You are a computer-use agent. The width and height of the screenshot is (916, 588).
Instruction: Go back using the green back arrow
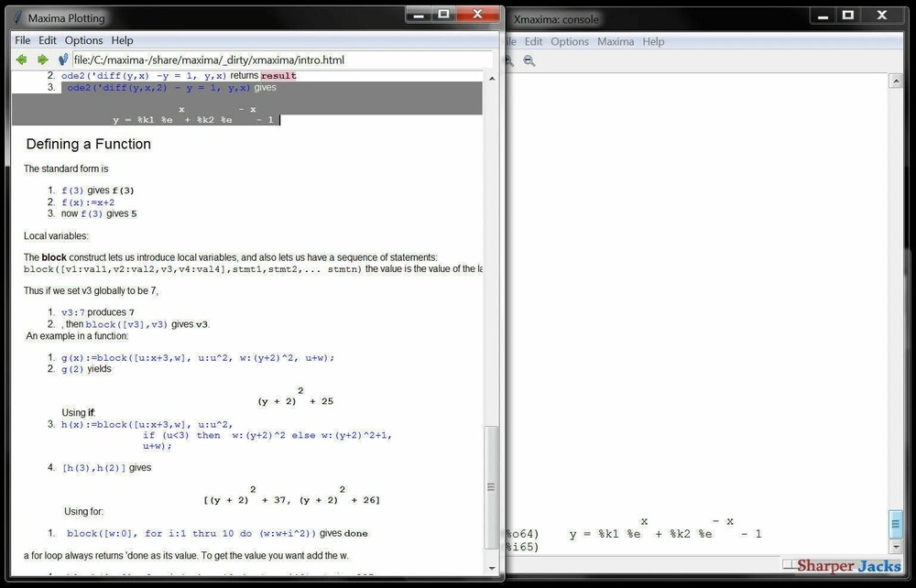tap(22, 60)
